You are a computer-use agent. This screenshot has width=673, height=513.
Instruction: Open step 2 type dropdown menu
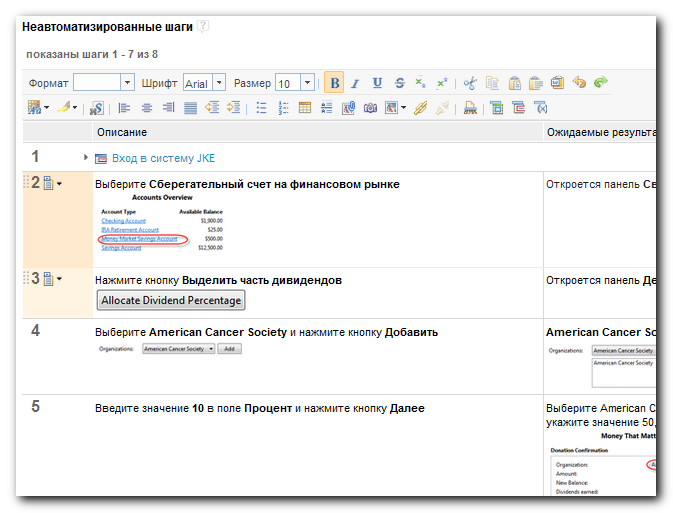click(x=59, y=184)
